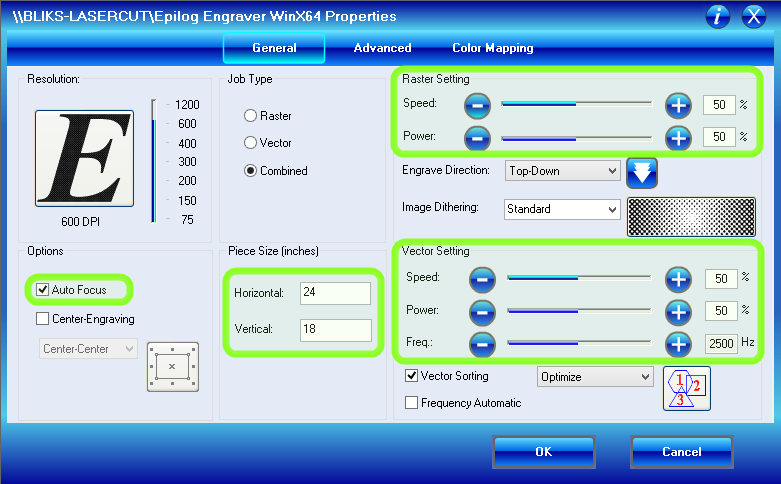The image size is (781, 484).
Task: Click the vector speed slider track
Action: coord(579,278)
